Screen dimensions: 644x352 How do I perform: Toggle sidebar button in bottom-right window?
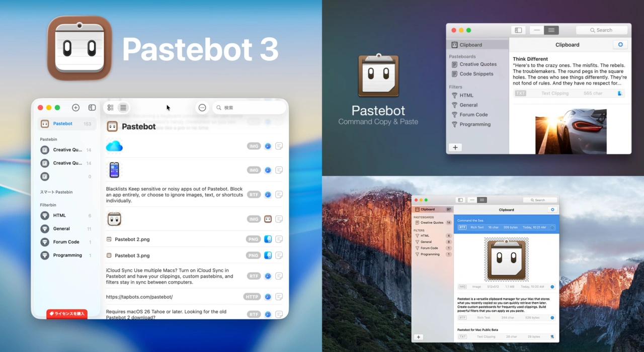click(460, 200)
